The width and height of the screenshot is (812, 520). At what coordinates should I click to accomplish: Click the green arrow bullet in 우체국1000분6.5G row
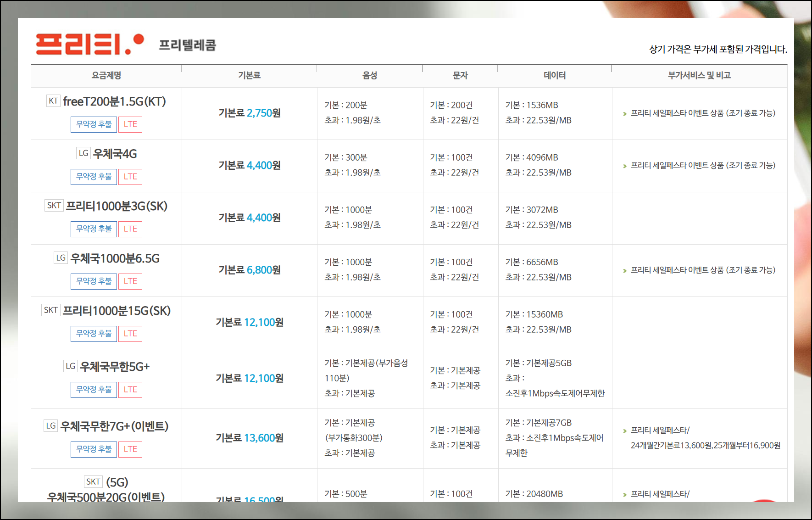[625, 271]
